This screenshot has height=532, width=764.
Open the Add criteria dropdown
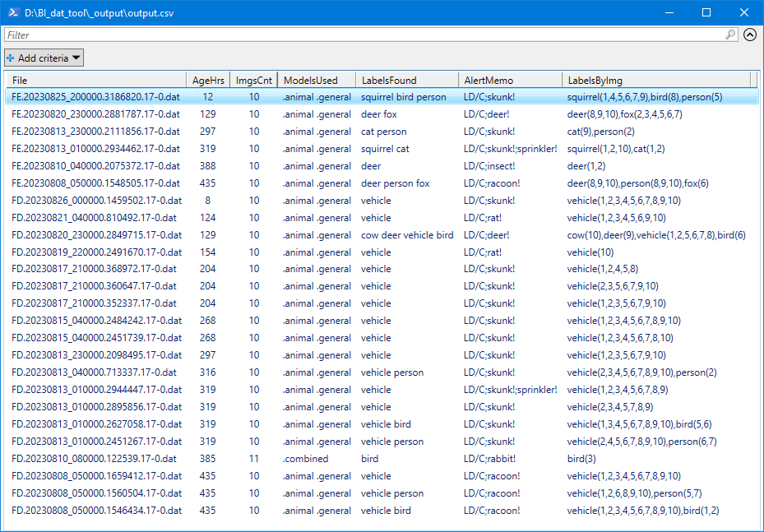pos(44,58)
